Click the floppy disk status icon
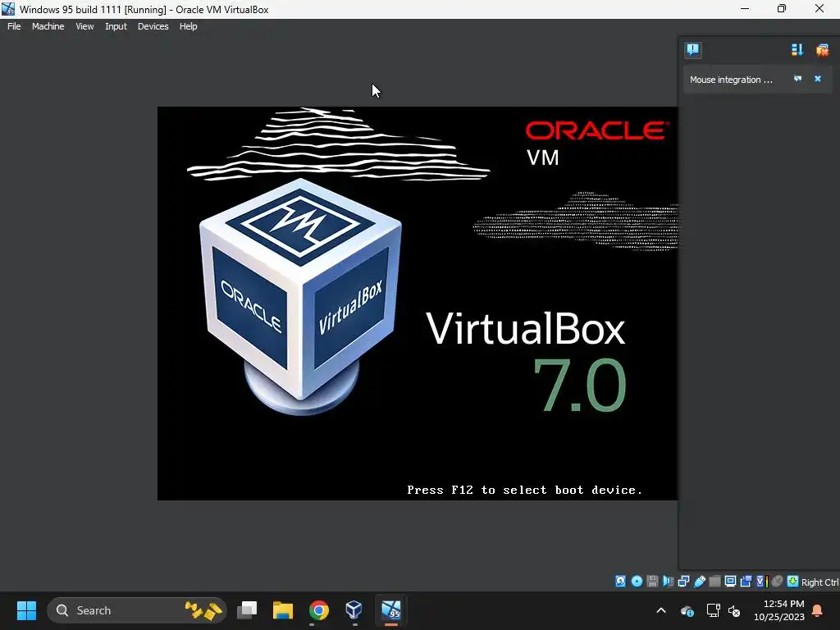Viewport: 840px width, 630px height. (x=652, y=582)
